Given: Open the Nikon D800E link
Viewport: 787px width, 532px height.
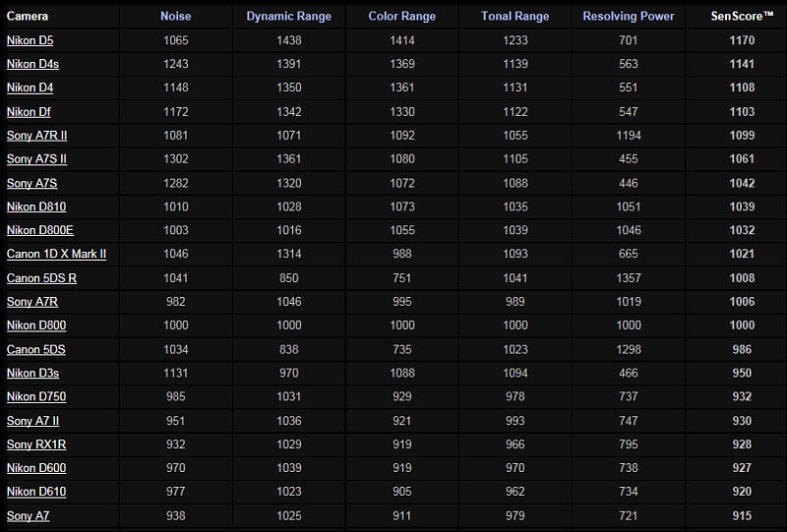Looking at the screenshot, I should pos(40,230).
